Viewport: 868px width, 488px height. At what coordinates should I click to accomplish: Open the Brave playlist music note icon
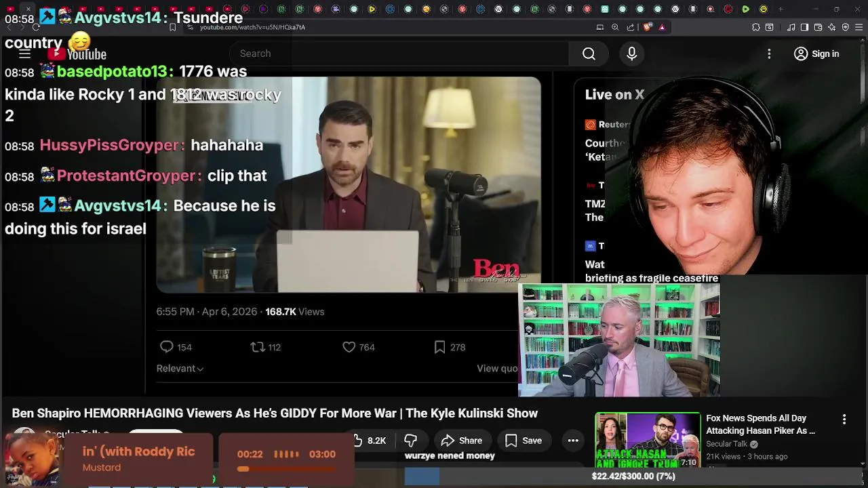[x=791, y=27]
